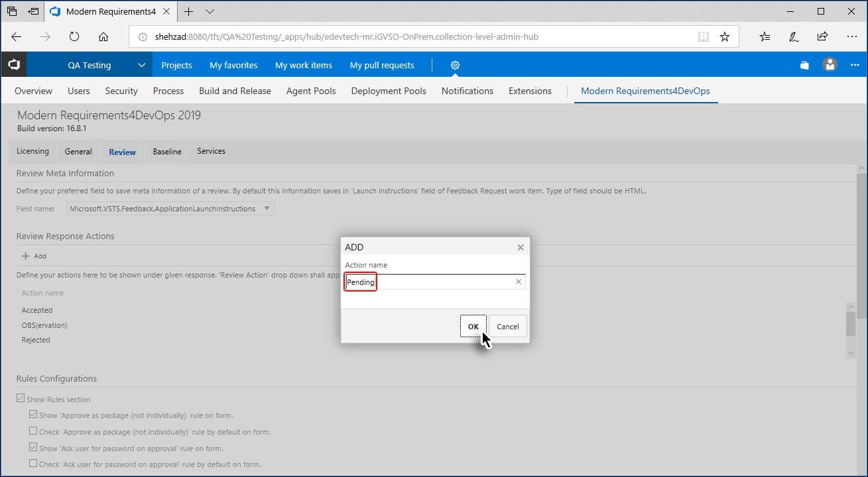Go to browser Home
The width and height of the screenshot is (868, 477).
(x=103, y=37)
